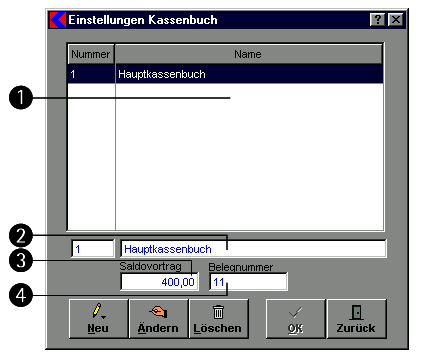This screenshot has width=424, height=363.
Task: Click the red-blue application logo in title bar
Action: [58, 20]
